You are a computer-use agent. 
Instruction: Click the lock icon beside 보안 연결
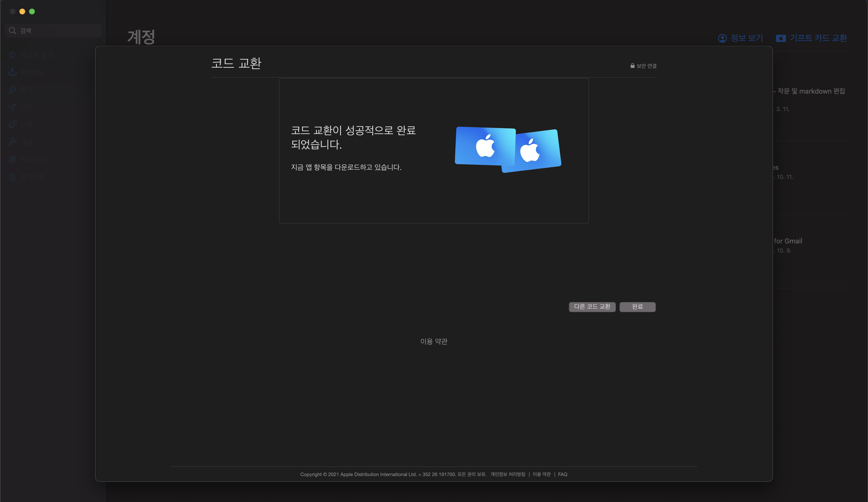[x=632, y=66]
